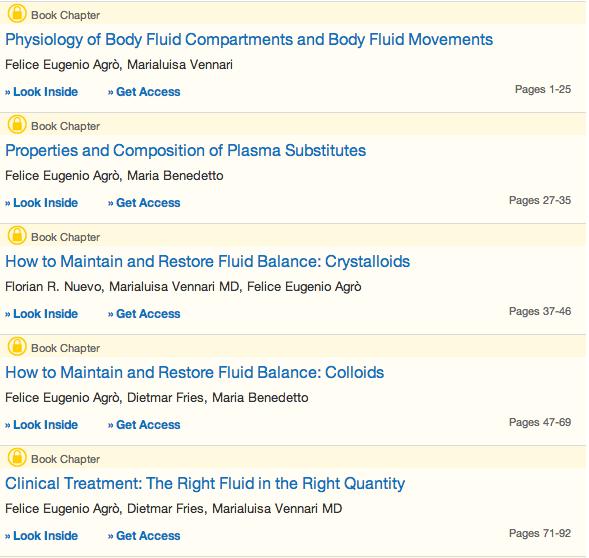The height and width of the screenshot is (558, 589).
Task: Open How to Maintain Fluid Balance: Colloids
Action: point(195,372)
